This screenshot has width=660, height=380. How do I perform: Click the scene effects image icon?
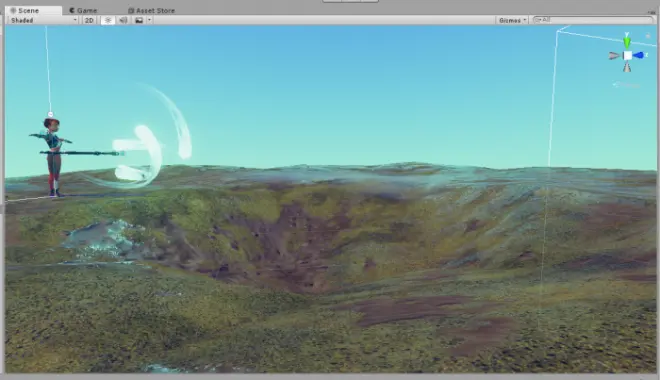pyautogui.click(x=139, y=20)
